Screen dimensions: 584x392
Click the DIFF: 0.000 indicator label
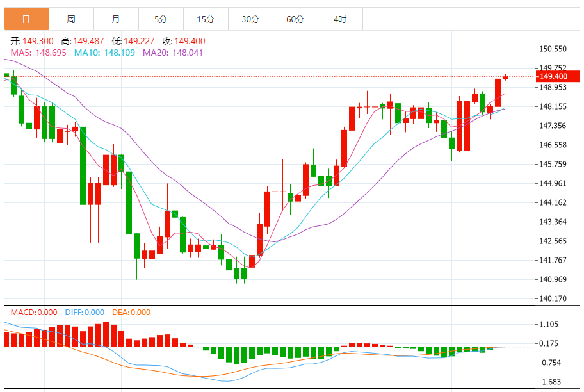tap(85, 313)
